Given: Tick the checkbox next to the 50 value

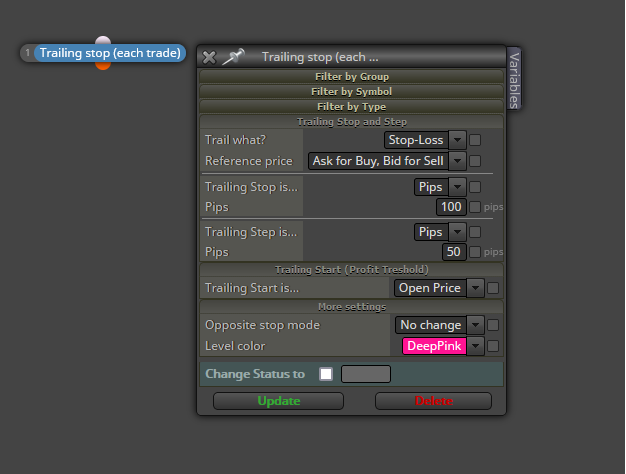Looking at the screenshot, I should coord(475,252).
